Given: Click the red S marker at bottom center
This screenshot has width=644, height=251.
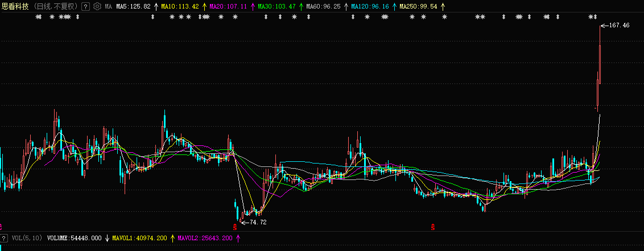Looking at the screenshot, I should pyautogui.click(x=432, y=226).
